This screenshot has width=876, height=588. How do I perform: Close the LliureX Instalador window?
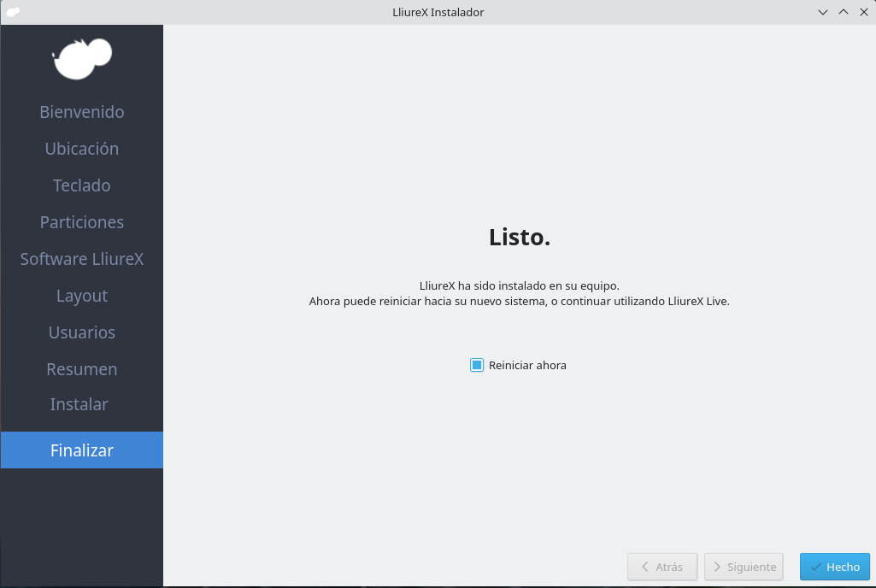tap(862, 12)
